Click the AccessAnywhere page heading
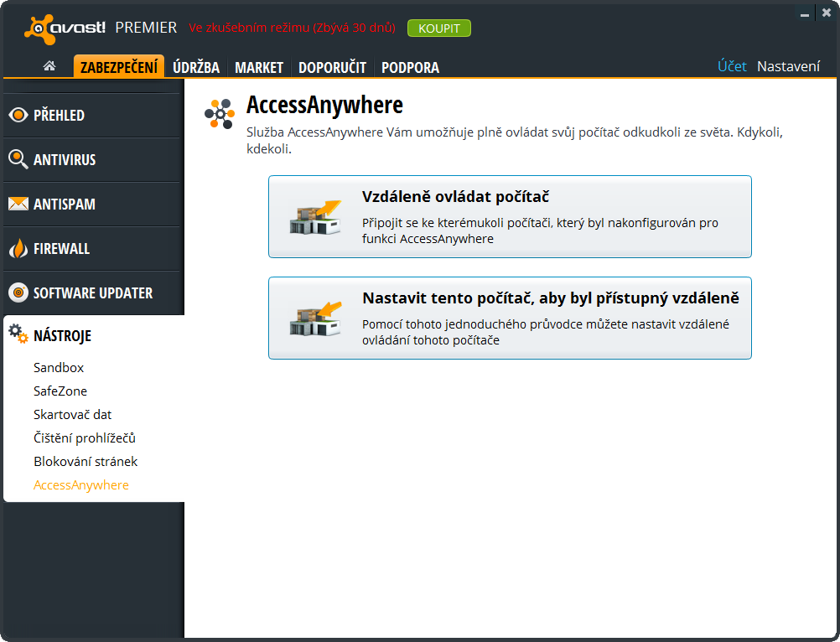840x642 pixels. (x=324, y=105)
